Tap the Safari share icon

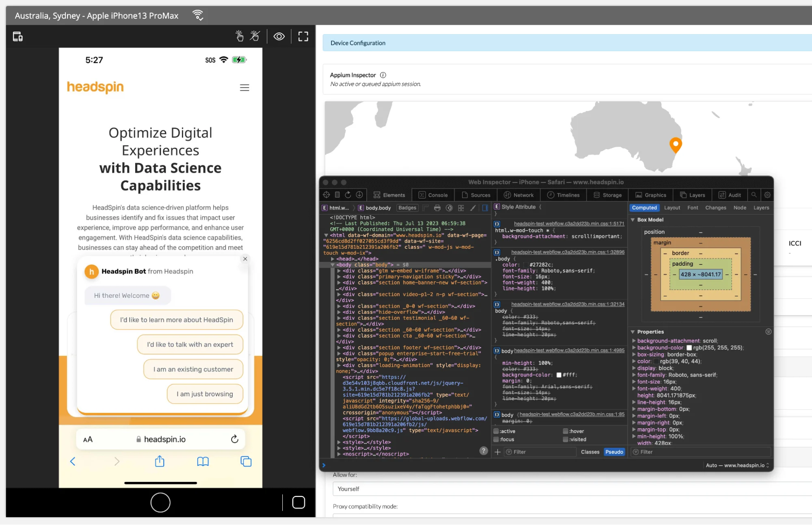tap(160, 462)
